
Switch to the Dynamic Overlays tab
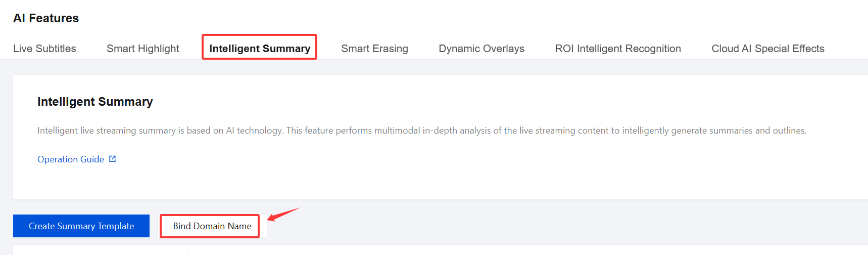[x=481, y=49]
